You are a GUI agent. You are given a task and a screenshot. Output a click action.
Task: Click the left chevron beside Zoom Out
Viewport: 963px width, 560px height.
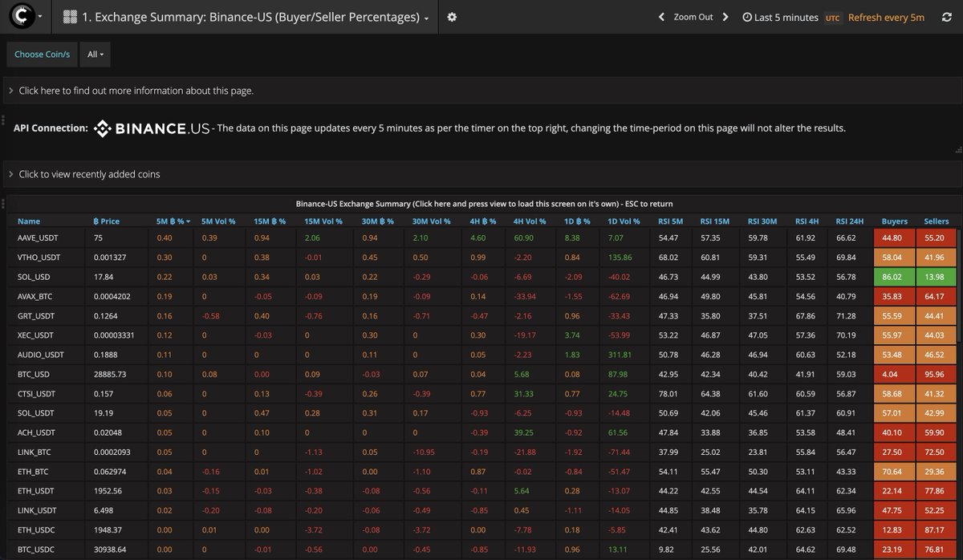click(661, 16)
